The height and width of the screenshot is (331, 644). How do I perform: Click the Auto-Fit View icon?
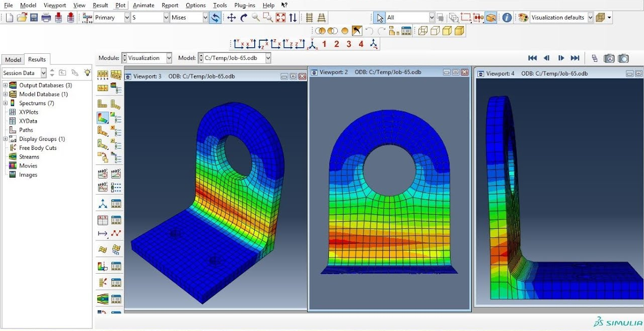[x=280, y=18]
